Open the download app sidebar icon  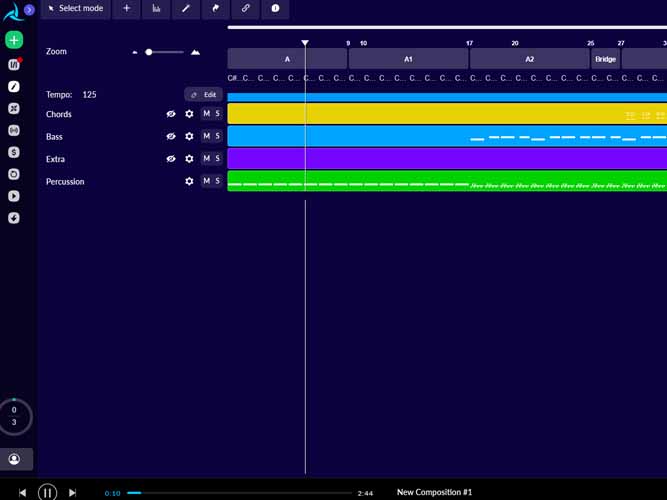click(x=14, y=218)
